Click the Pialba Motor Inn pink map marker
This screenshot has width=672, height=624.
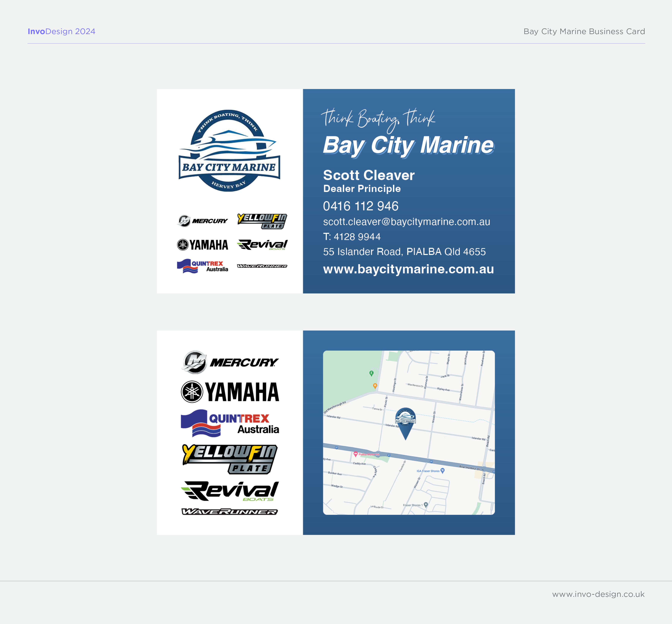[x=355, y=454]
